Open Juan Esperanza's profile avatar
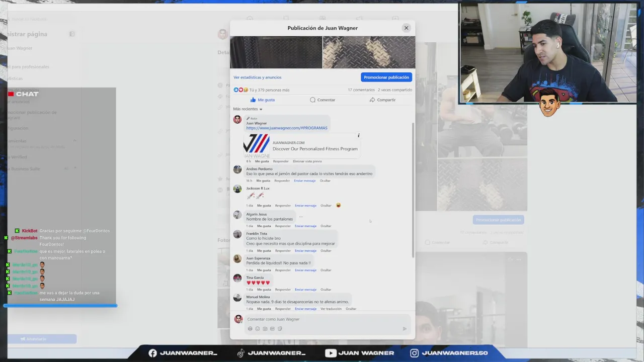The image size is (644, 362). coord(237,259)
